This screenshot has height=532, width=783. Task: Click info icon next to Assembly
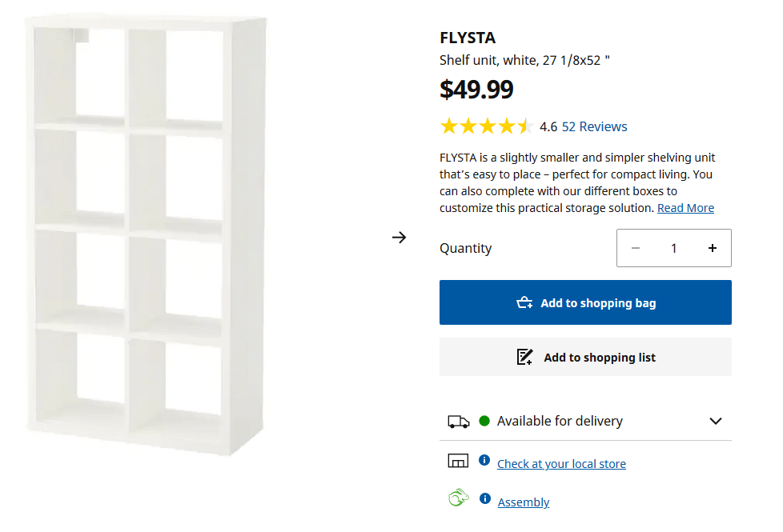point(484,498)
